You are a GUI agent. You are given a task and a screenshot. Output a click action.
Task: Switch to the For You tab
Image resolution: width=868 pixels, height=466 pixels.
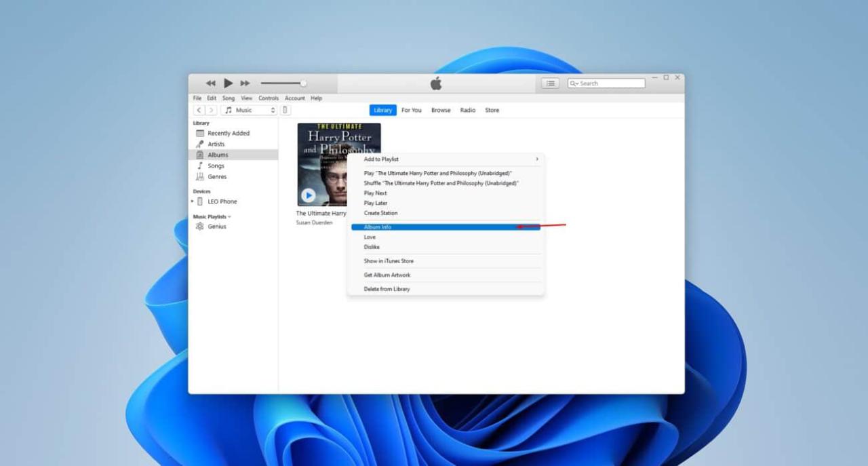coord(412,110)
